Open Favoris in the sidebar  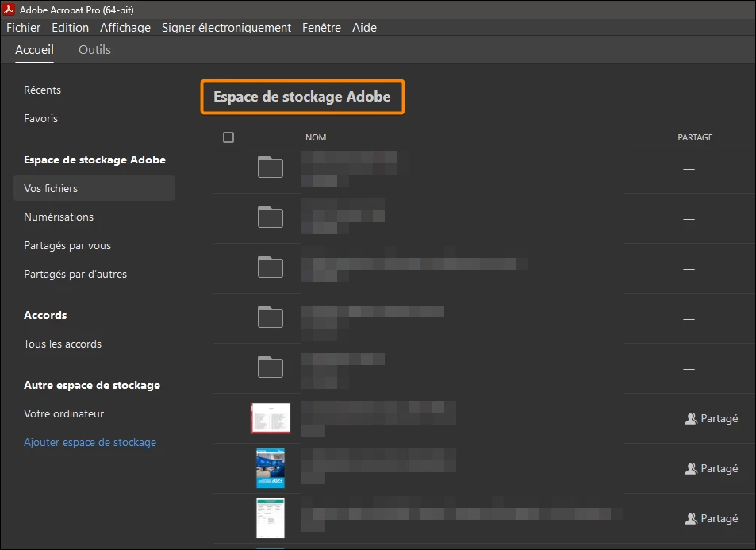tap(41, 118)
